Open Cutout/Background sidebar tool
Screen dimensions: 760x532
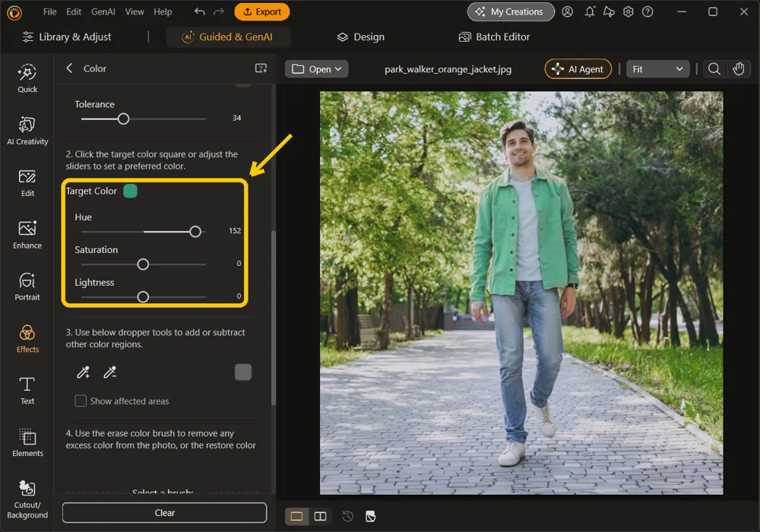pyautogui.click(x=27, y=499)
